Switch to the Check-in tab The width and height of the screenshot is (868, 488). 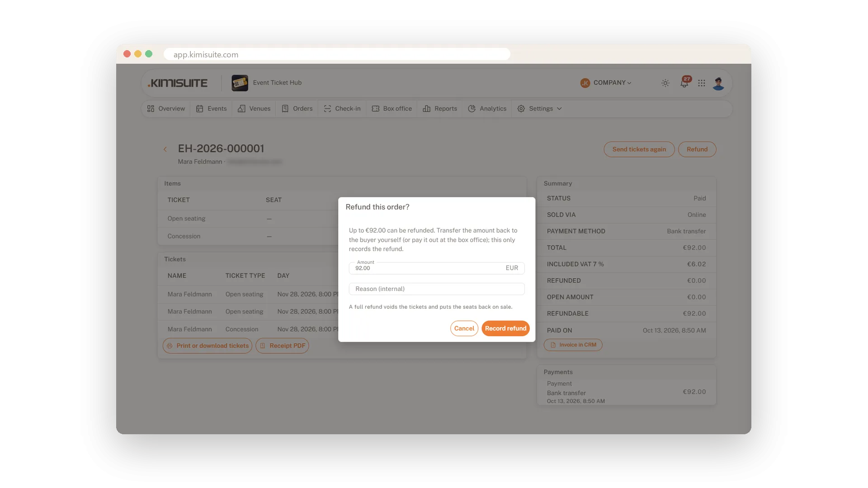[x=342, y=109]
